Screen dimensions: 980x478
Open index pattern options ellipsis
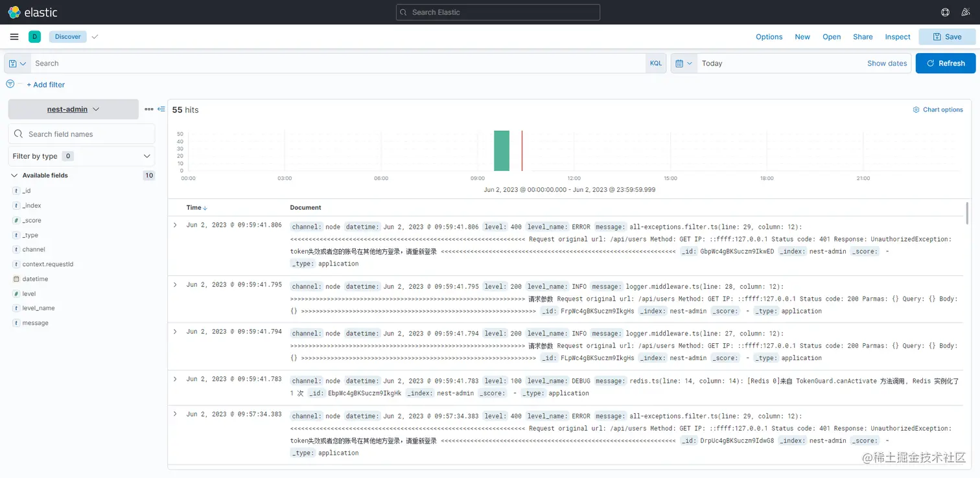(149, 109)
